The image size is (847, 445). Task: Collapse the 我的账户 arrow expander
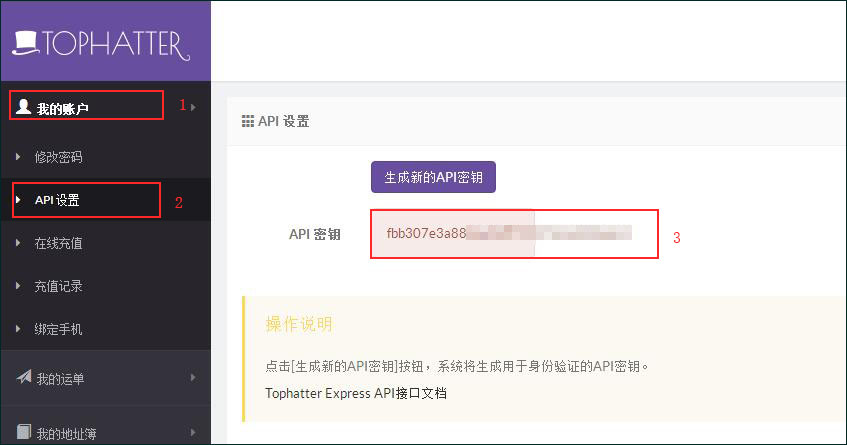coord(193,107)
